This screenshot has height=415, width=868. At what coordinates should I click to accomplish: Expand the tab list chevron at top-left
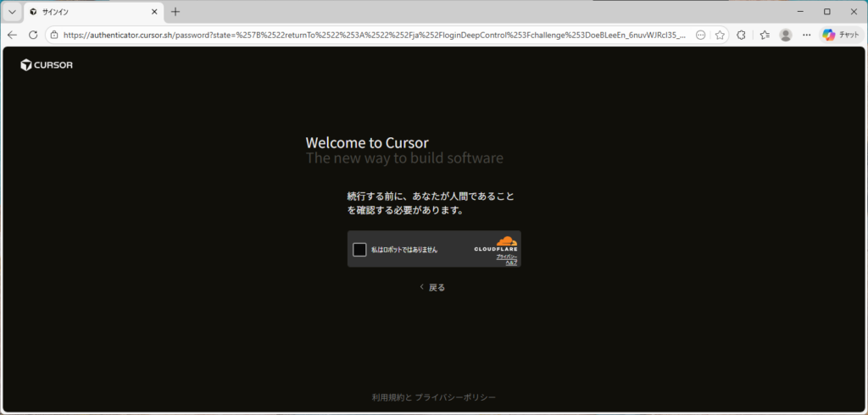pos(12,12)
